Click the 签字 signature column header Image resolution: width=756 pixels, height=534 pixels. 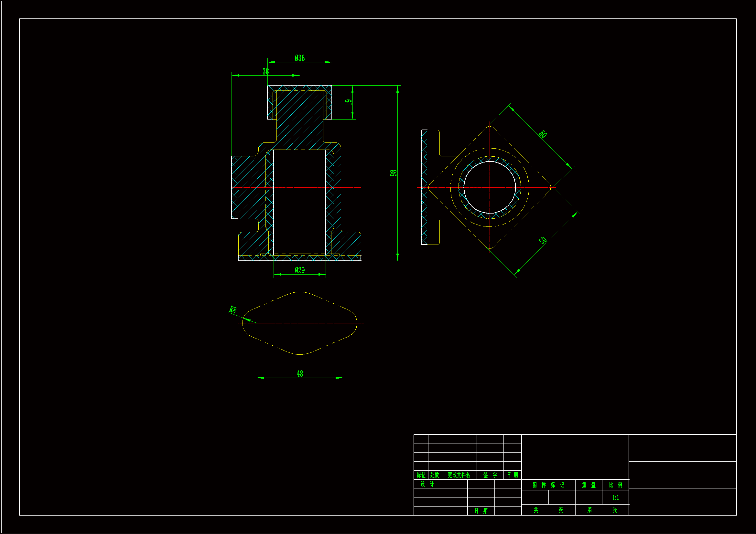pyautogui.click(x=490, y=475)
